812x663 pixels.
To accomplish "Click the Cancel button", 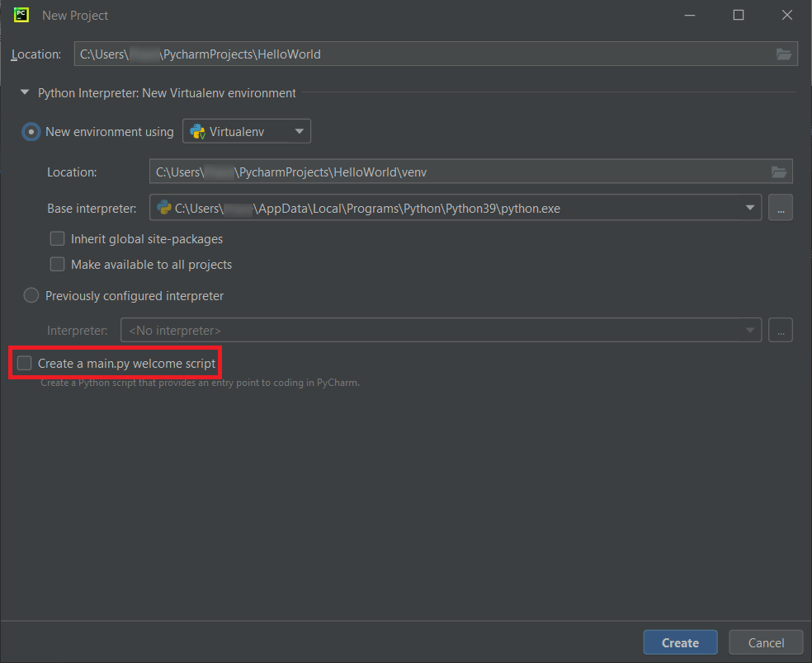I will coord(766,643).
